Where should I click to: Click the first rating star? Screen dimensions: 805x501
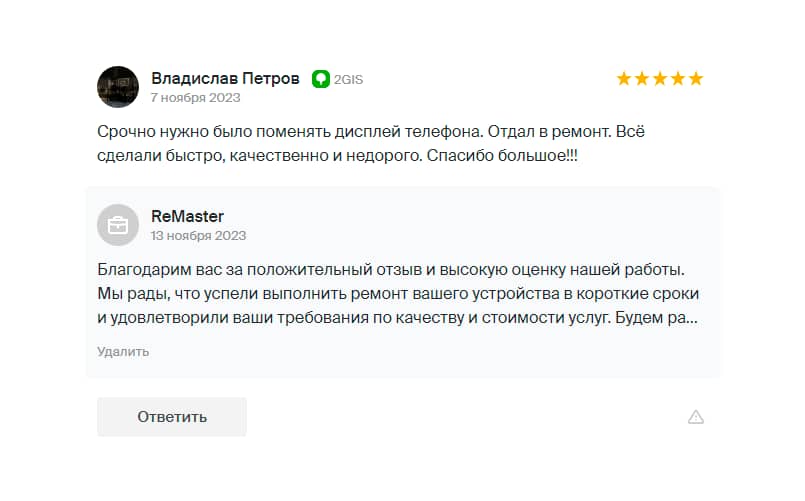pos(624,78)
